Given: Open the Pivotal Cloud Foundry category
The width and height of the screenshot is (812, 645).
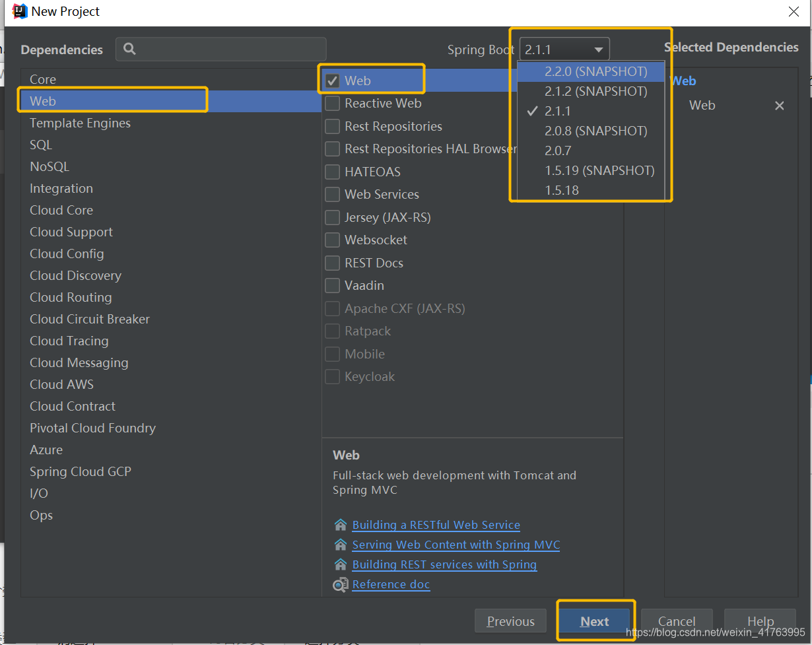Looking at the screenshot, I should pos(171,428).
